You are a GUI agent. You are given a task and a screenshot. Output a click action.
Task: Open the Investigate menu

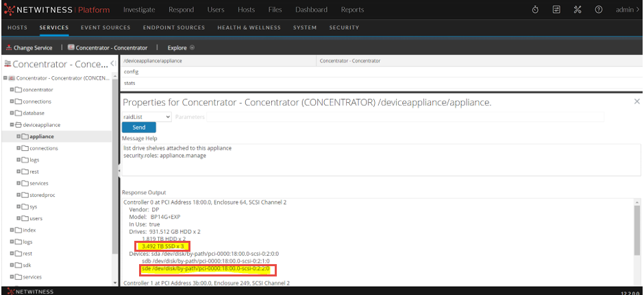tap(138, 10)
